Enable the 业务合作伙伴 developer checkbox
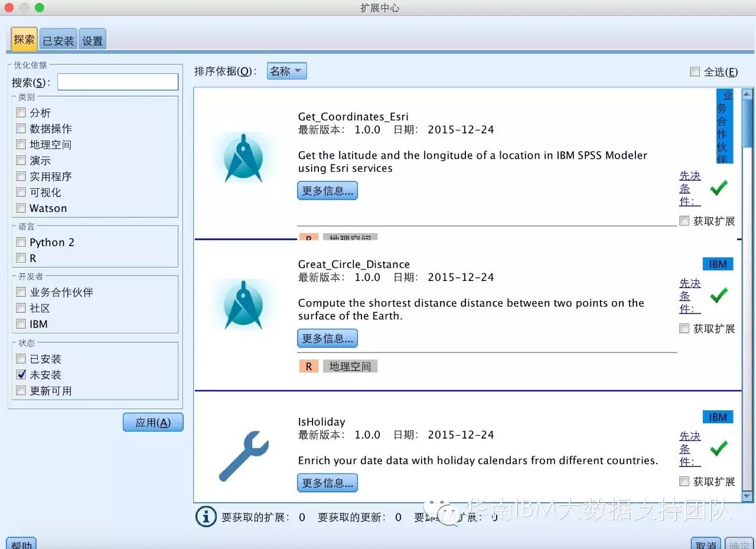The width and height of the screenshot is (756, 549). pos(21,292)
